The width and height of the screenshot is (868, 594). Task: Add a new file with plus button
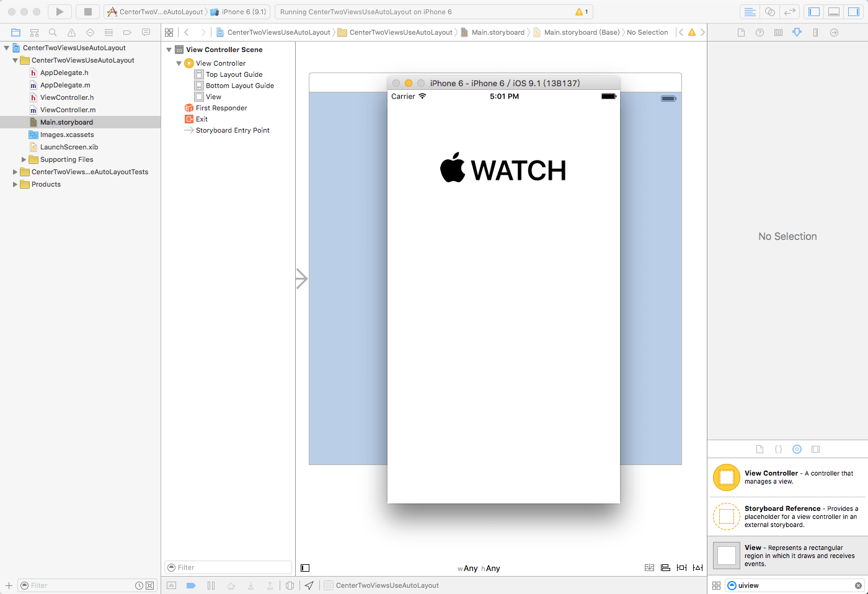click(9, 585)
